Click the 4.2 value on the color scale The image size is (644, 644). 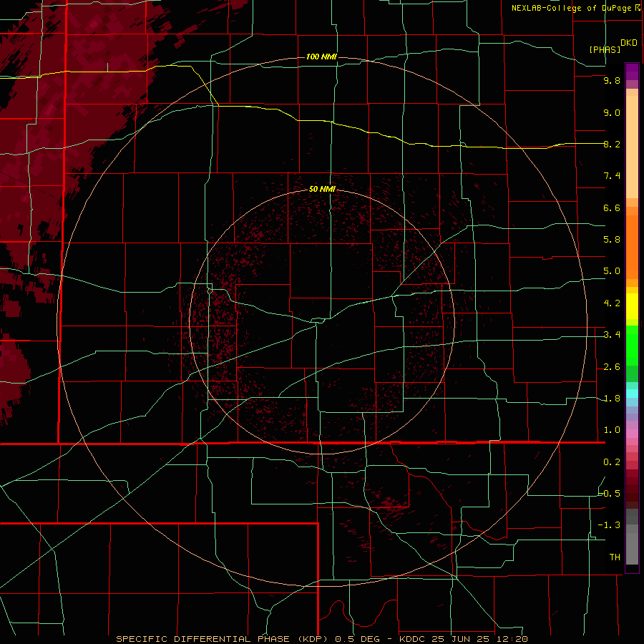point(612,303)
